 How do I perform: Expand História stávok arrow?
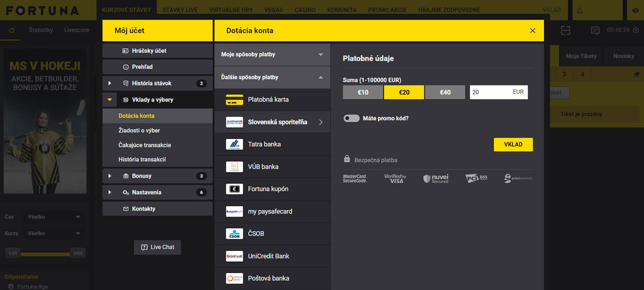[110, 84]
